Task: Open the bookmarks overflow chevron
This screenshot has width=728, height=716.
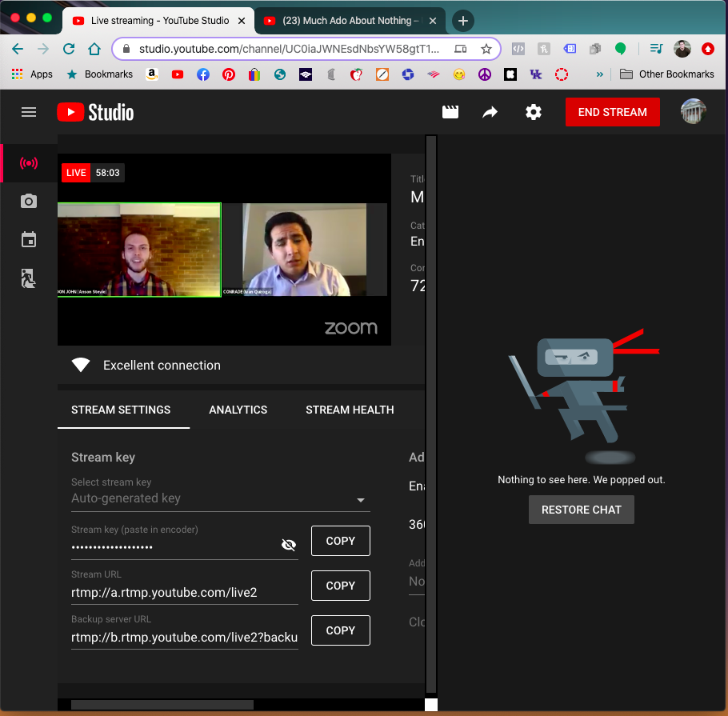Action: (x=600, y=74)
